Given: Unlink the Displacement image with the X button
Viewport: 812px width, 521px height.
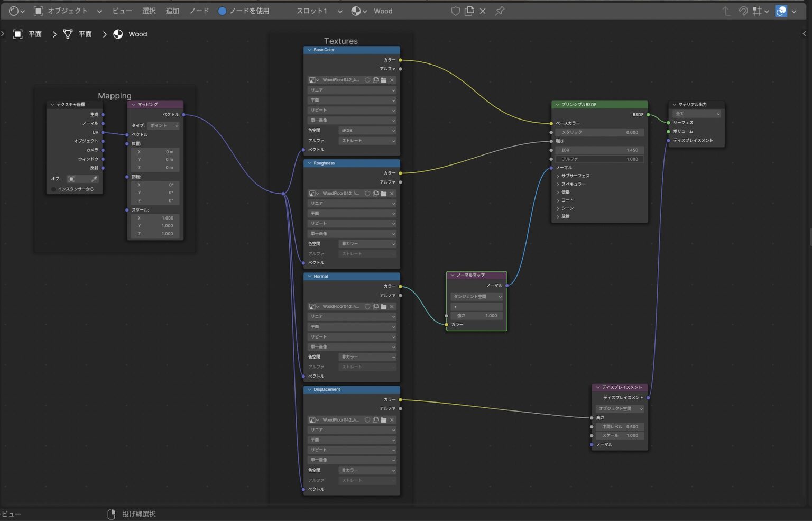Looking at the screenshot, I should click(392, 419).
